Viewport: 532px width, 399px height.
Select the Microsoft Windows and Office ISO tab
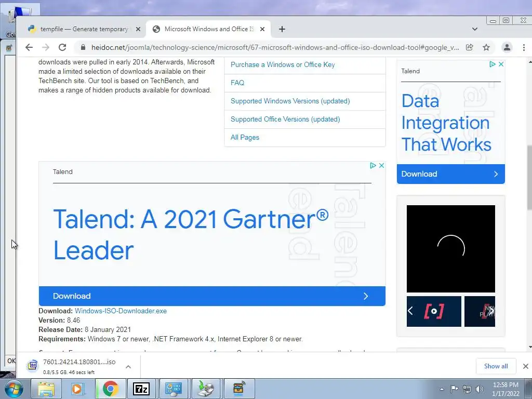tap(208, 29)
